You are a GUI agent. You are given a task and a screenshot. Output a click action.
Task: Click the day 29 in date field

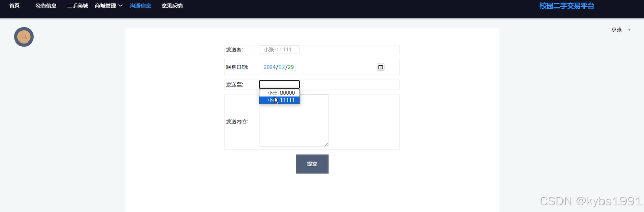[x=291, y=67]
